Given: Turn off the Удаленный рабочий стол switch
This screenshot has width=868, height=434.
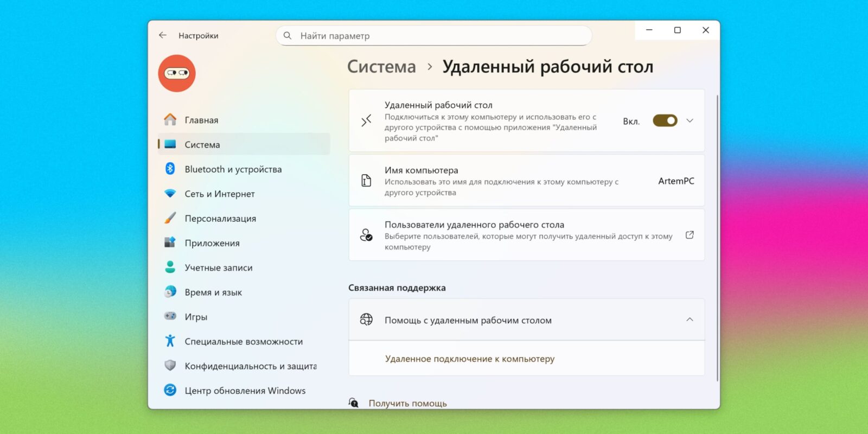Looking at the screenshot, I should coord(665,120).
